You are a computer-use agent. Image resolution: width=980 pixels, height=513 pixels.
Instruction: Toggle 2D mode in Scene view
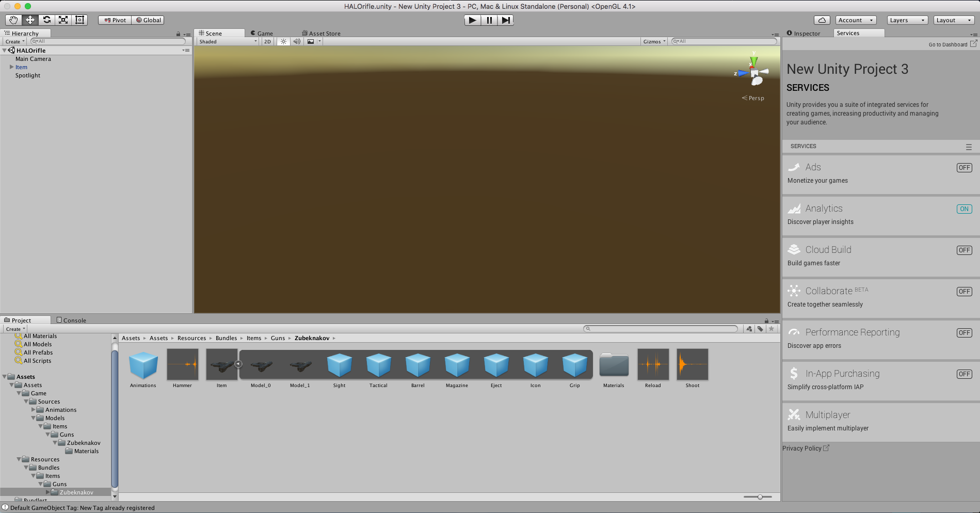coord(267,42)
